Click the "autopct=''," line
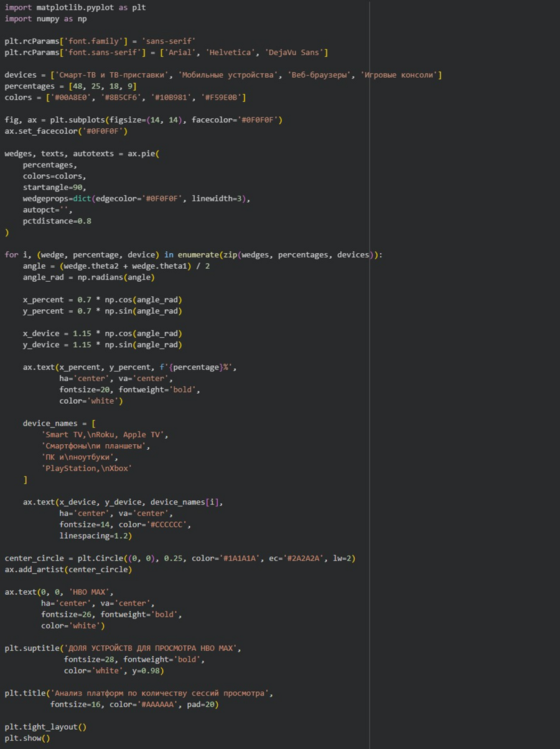 pos(48,210)
